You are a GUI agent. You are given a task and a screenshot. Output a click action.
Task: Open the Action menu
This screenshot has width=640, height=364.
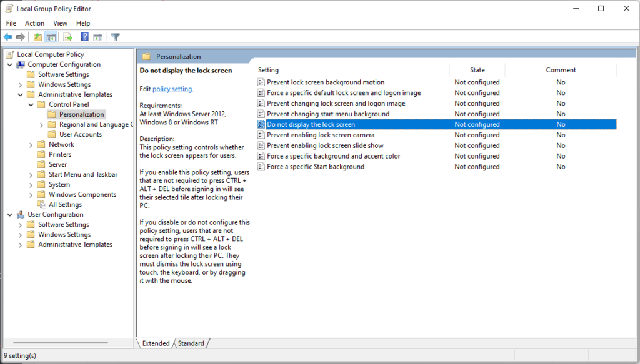tap(34, 23)
